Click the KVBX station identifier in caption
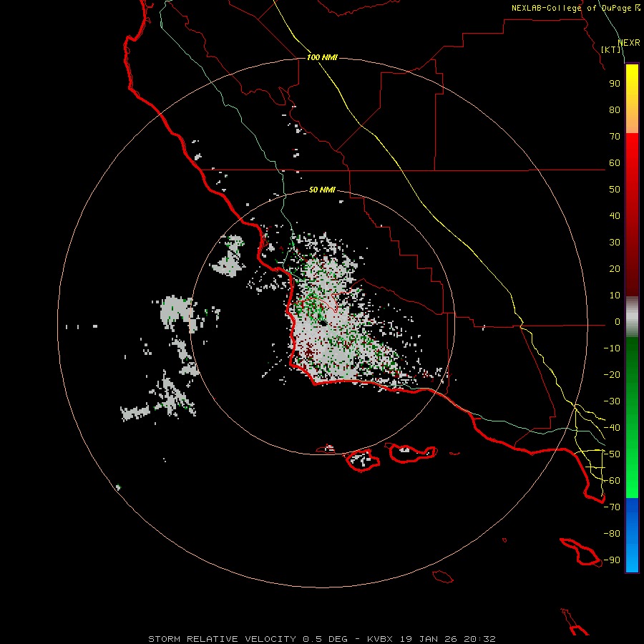Screen dimensions: 644x644 point(380,639)
